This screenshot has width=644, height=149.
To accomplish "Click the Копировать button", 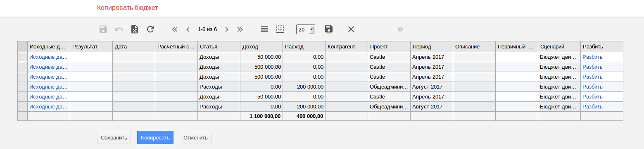I will coord(155,137).
